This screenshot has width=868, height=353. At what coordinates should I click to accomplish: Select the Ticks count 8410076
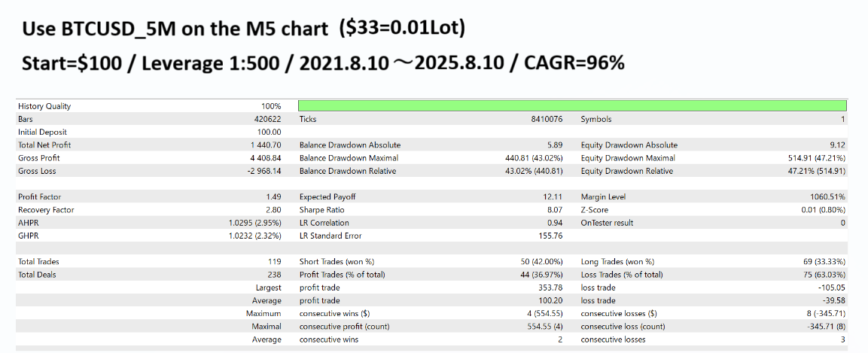pos(547,119)
